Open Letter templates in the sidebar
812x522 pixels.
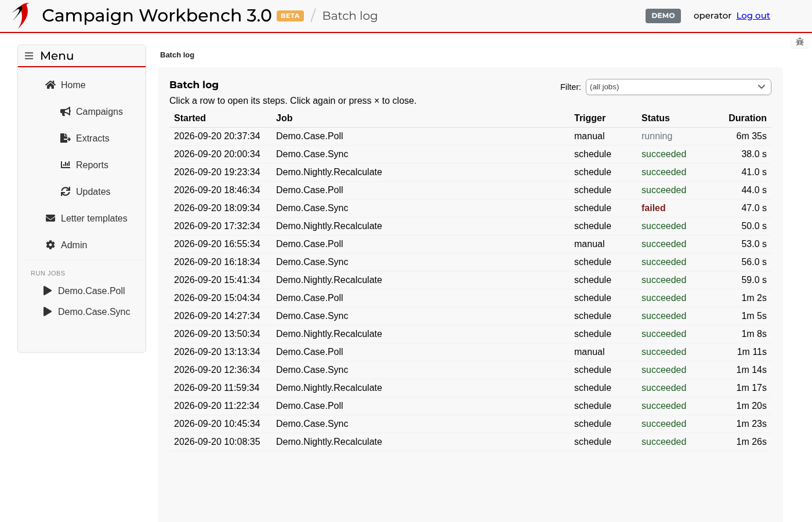[94, 218]
